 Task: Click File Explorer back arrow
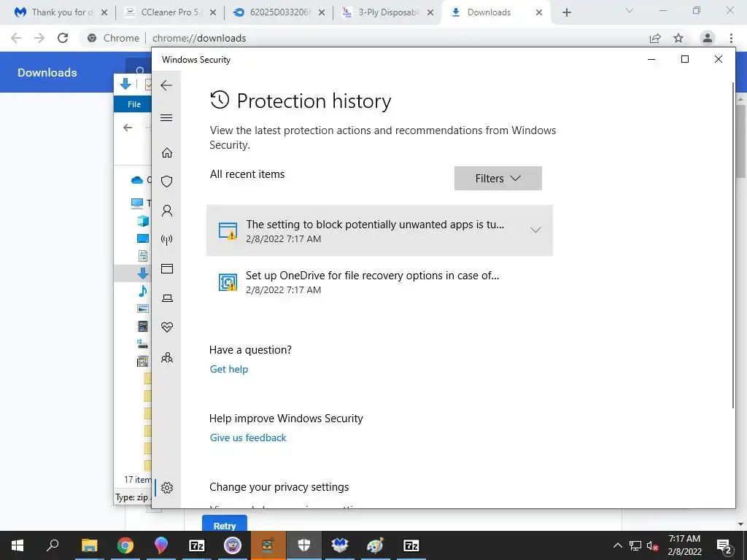127,128
